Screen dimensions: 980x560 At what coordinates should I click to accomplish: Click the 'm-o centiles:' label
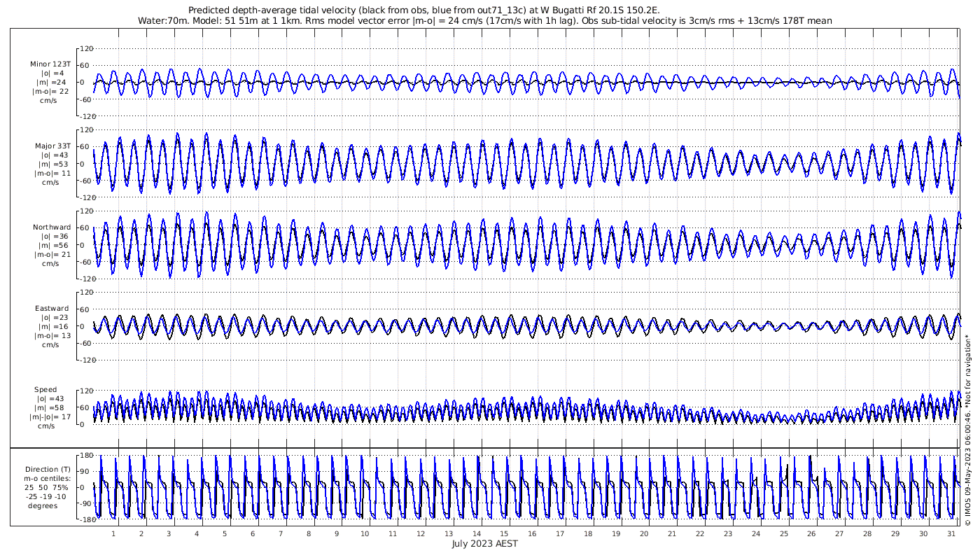pos(48,479)
